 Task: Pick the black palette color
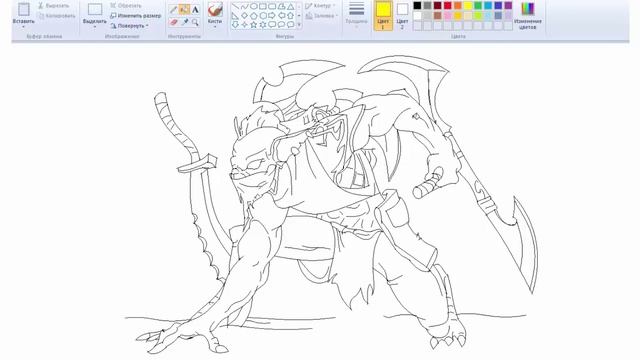(417, 5)
